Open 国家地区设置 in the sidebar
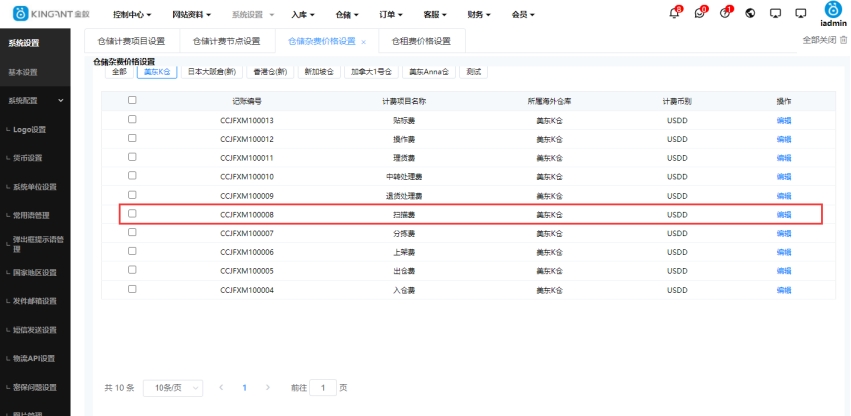The image size is (851, 416). tap(35, 273)
